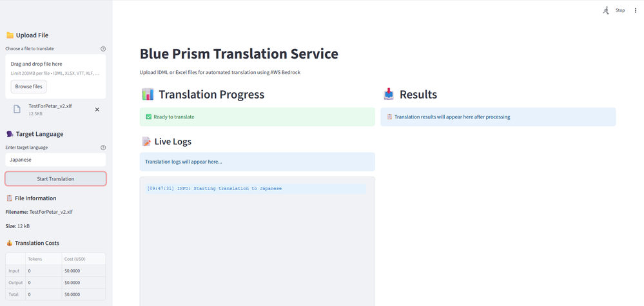The height and width of the screenshot is (306, 644).
Task: Click the uploaded file document icon
Action: [x=17, y=109]
